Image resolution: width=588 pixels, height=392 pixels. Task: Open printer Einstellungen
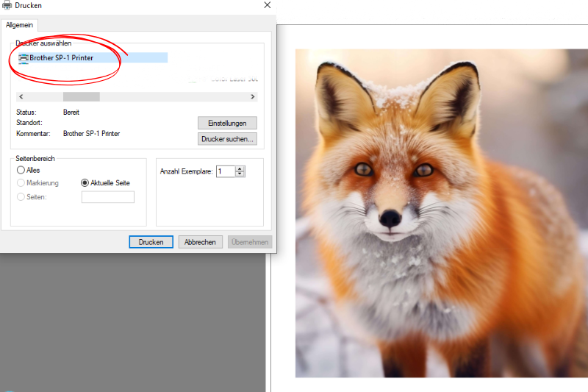[227, 123]
